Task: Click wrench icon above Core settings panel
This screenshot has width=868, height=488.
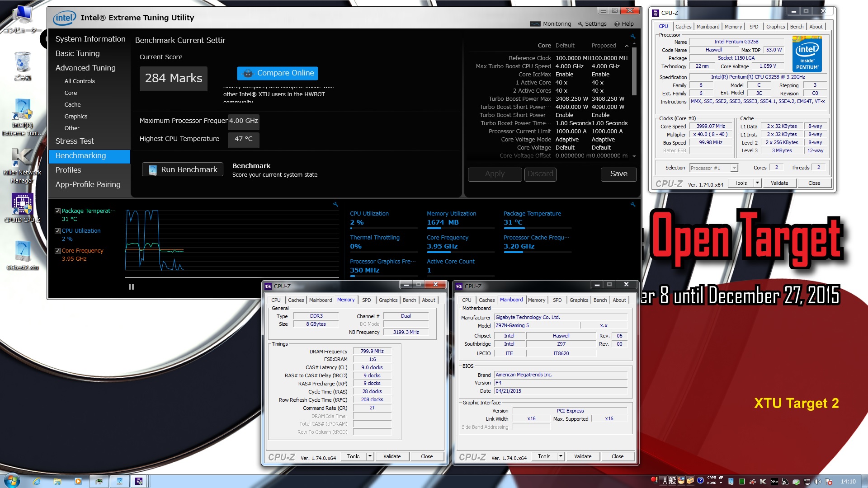Action: (633, 36)
